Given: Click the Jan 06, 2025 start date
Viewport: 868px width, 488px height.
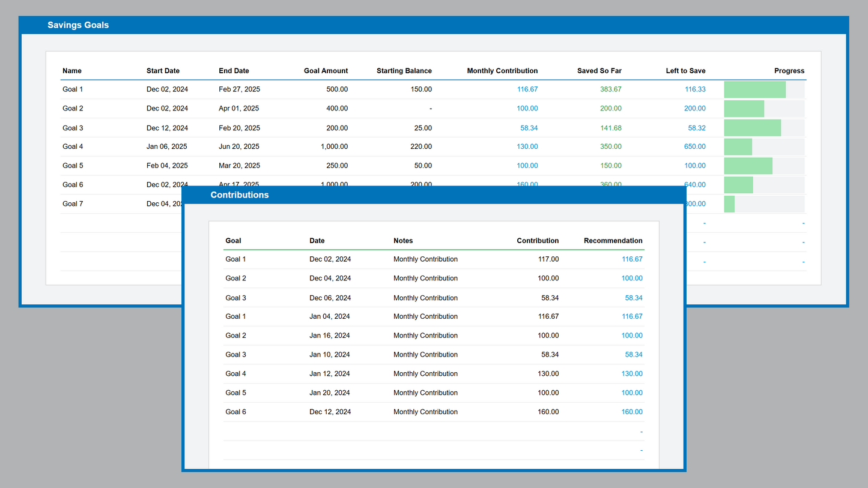Looking at the screenshot, I should pyautogui.click(x=167, y=146).
